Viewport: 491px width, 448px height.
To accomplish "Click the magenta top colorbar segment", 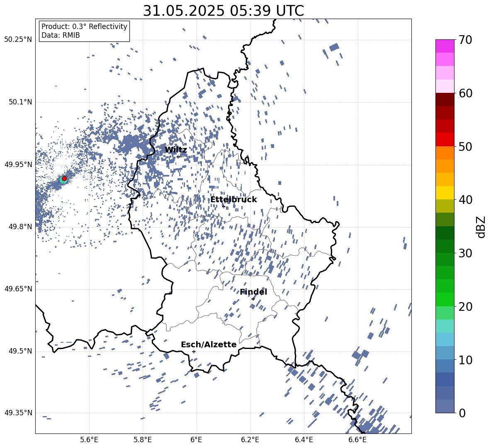I will [445, 46].
